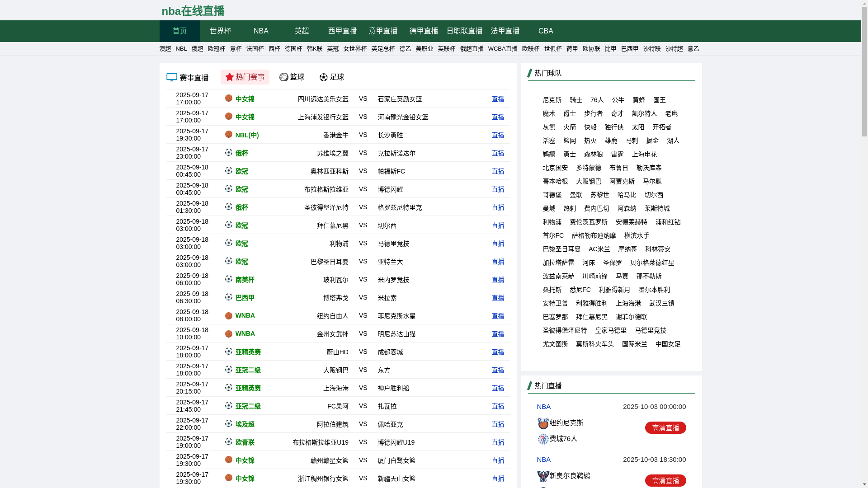Click 高清直播 button for 新奥尔良鹈鹕 game

665,481
